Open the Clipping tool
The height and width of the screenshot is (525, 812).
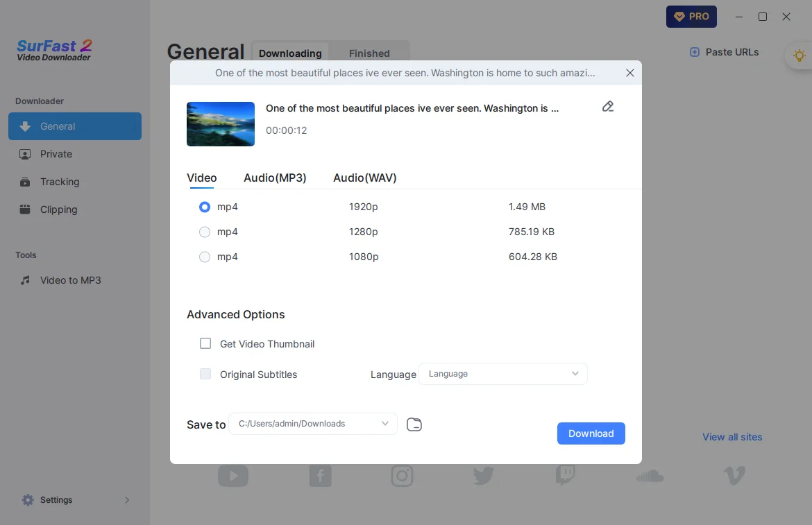58,209
